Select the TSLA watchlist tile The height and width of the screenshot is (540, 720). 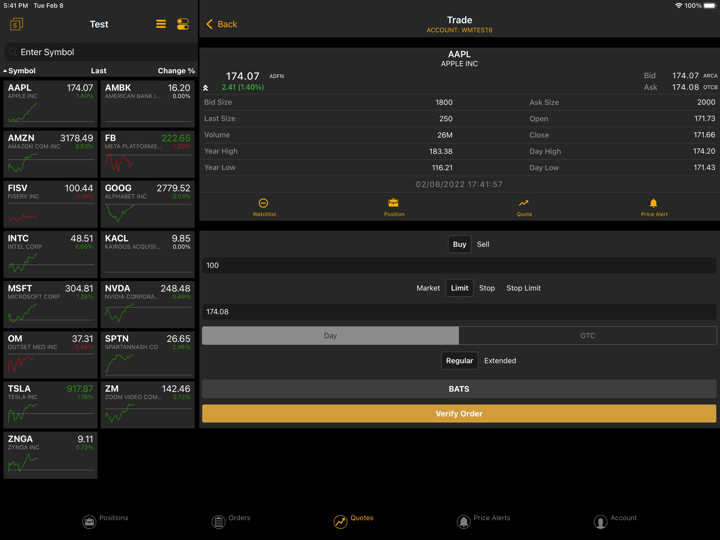50,404
